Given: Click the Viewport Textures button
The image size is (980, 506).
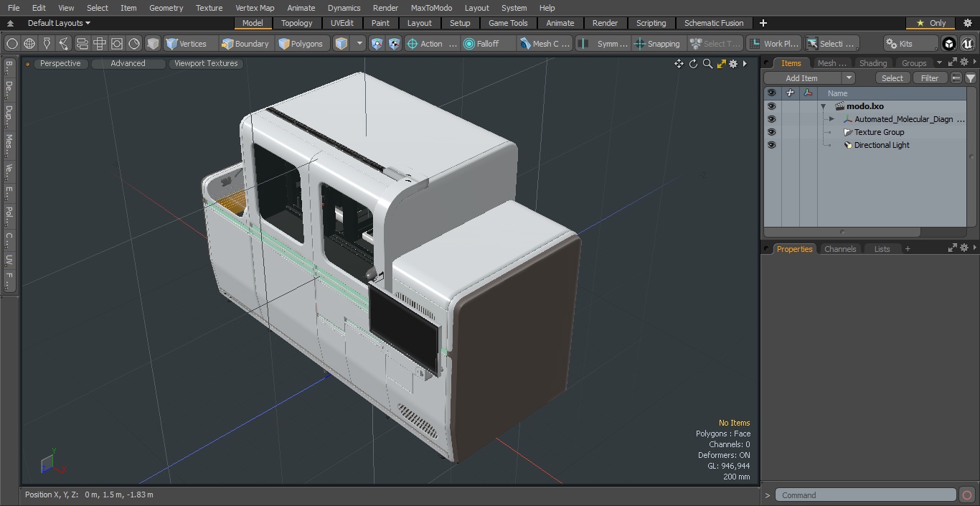Looking at the screenshot, I should 206,63.
